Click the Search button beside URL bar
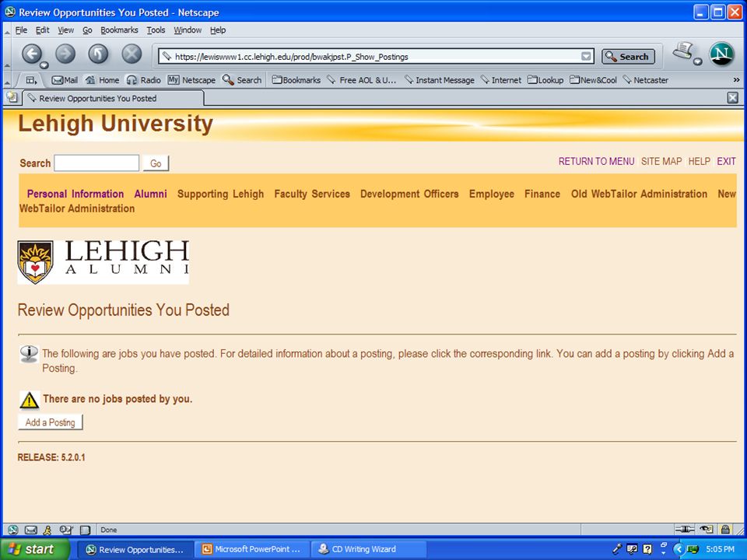 (x=628, y=56)
